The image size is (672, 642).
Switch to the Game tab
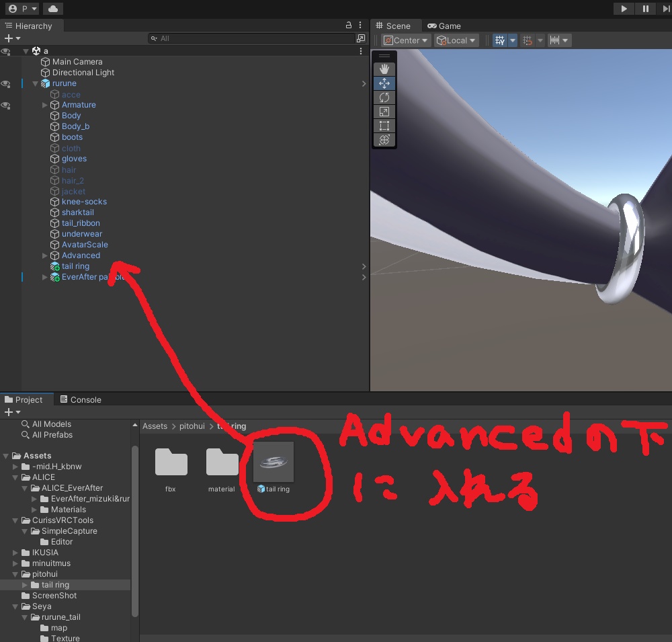(x=444, y=26)
